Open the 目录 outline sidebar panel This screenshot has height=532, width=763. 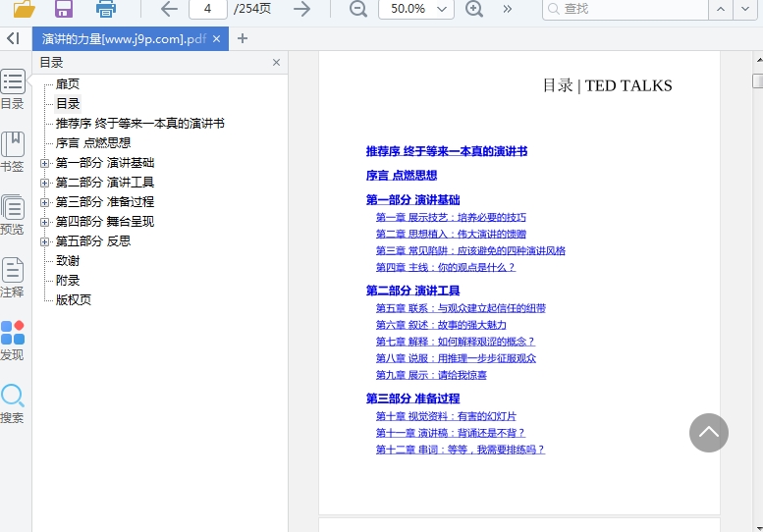pyautogui.click(x=12, y=89)
